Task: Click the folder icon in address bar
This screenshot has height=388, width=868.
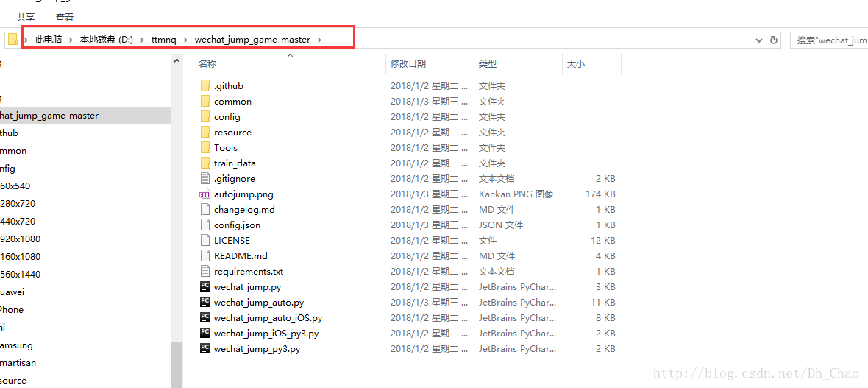Action: click(13, 40)
